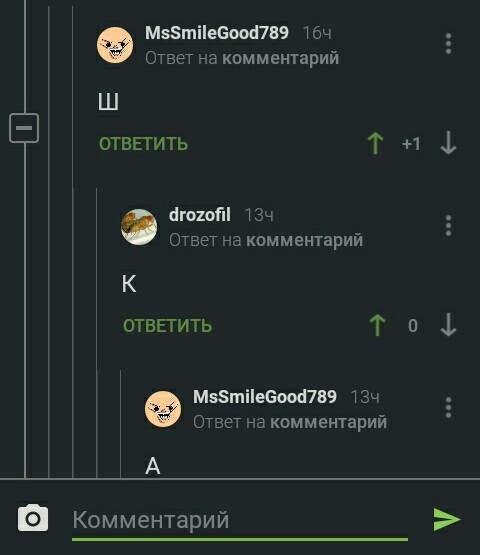
Task: Follow "комментарий" link under 16ч MsSmileGood789
Action: tap(281, 58)
